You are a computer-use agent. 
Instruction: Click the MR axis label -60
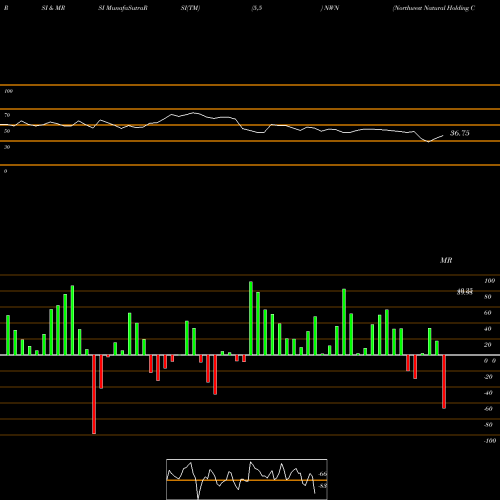[488, 409]
